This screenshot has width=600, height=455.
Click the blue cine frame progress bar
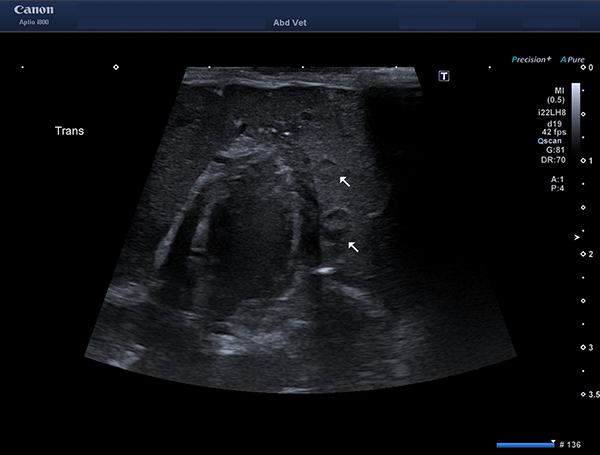(525, 445)
